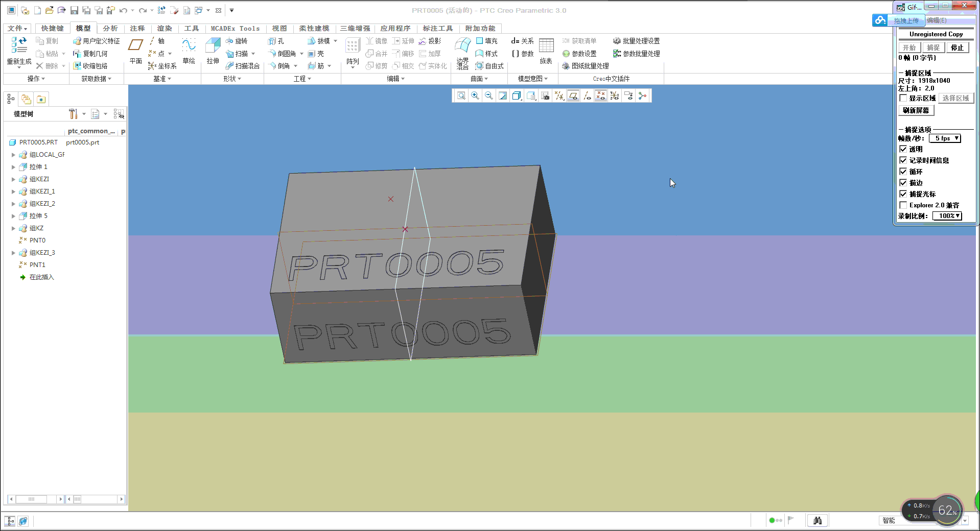The width and height of the screenshot is (980, 531).
Task: Click the Pattern (阵列) icon
Action: pos(353,46)
